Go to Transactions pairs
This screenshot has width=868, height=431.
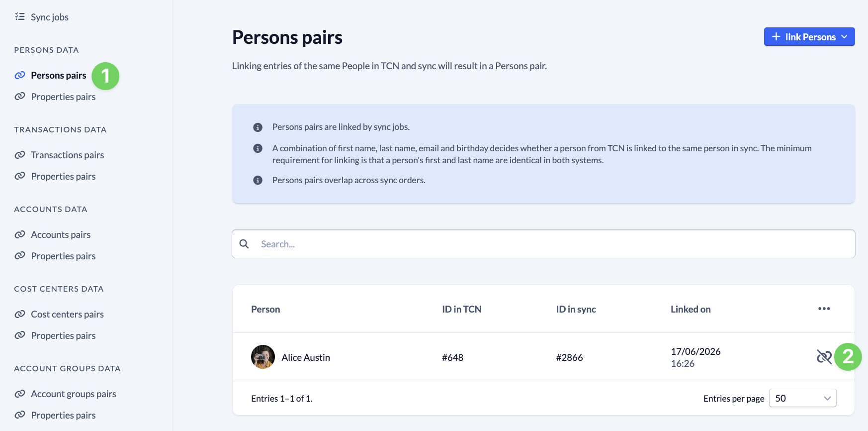click(x=68, y=155)
